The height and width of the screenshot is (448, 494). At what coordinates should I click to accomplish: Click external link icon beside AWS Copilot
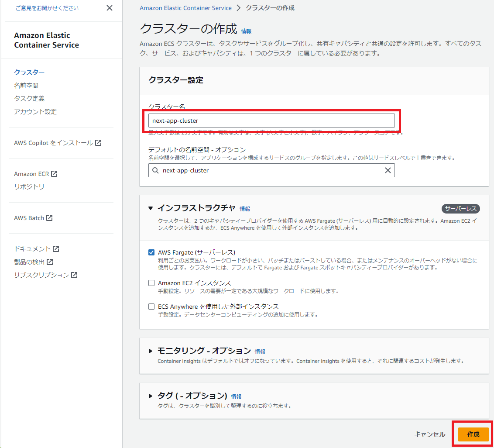[x=98, y=143]
